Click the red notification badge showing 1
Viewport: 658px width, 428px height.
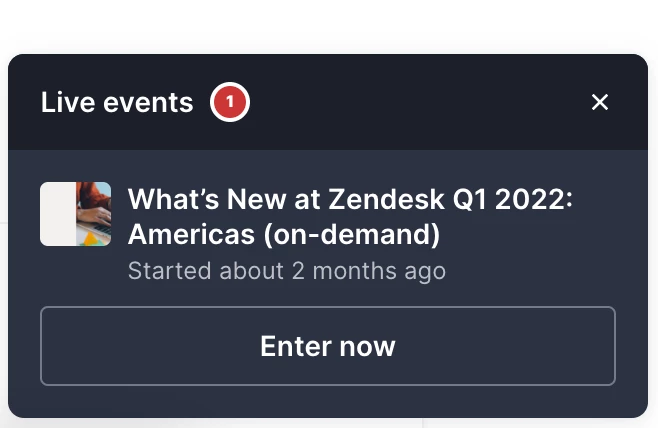(230, 102)
